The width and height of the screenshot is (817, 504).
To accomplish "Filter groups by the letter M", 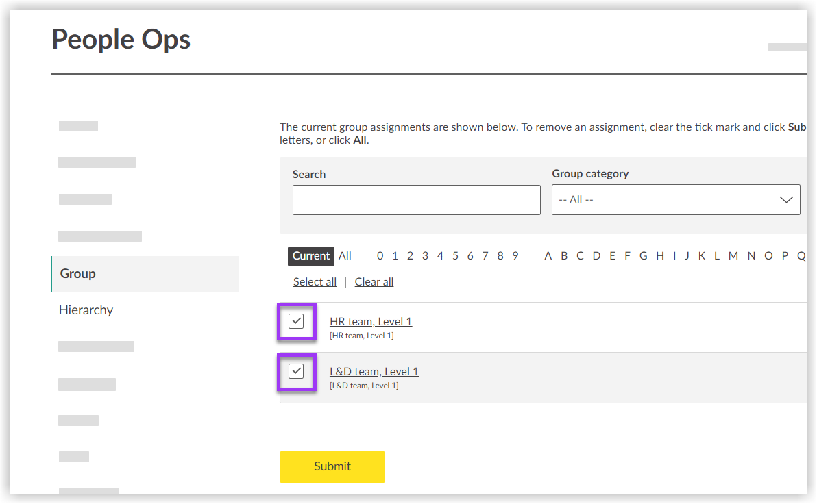I will [x=733, y=255].
